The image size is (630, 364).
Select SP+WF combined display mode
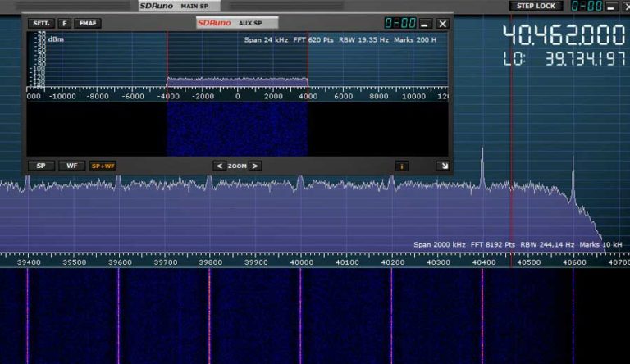click(x=103, y=166)
